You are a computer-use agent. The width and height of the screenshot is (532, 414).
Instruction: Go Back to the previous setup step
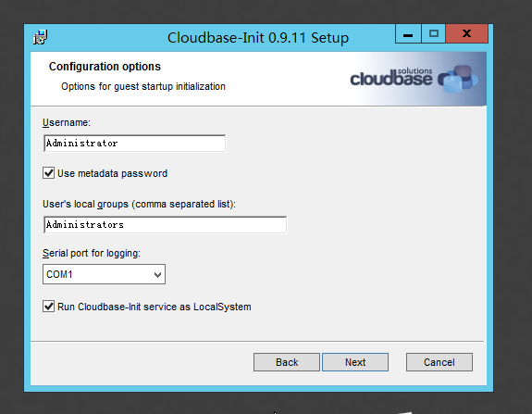click(x=287, y=362)
